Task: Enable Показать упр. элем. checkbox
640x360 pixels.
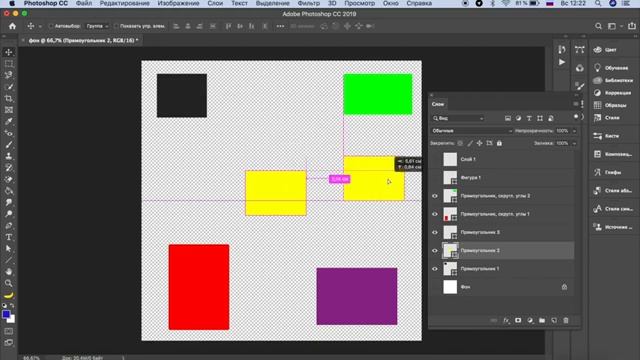Action: coord(116,26)
